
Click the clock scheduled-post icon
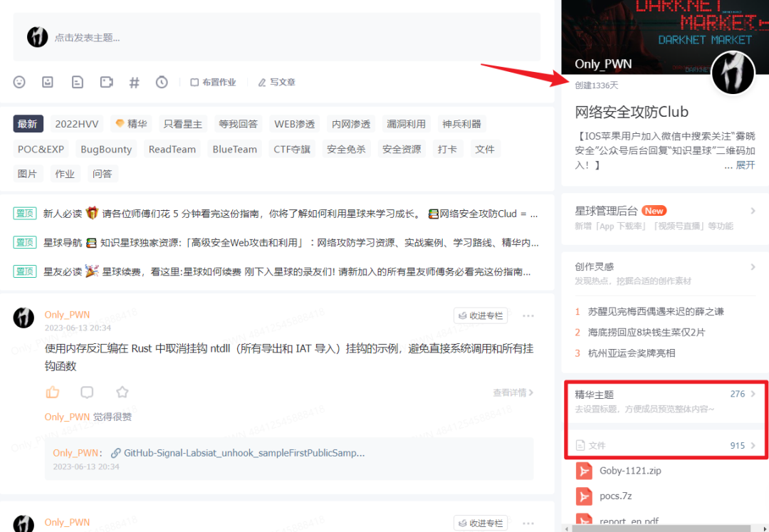[x=162, y=82]
